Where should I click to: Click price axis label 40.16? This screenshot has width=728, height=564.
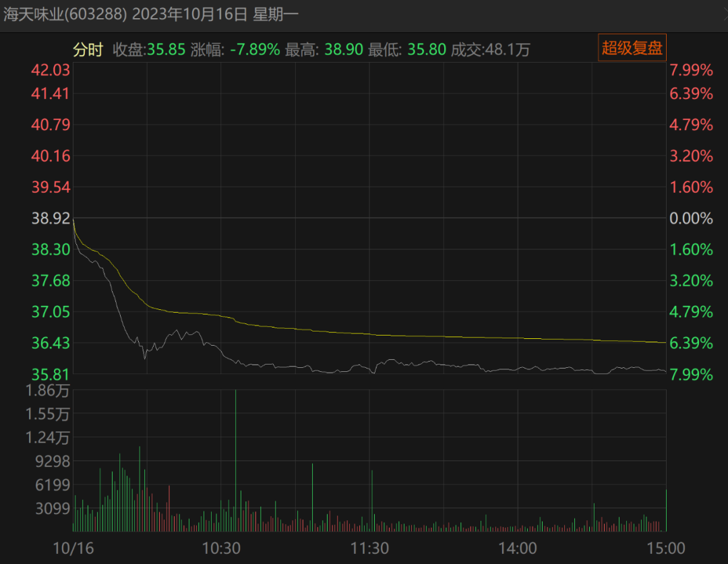tap(51, 156)
